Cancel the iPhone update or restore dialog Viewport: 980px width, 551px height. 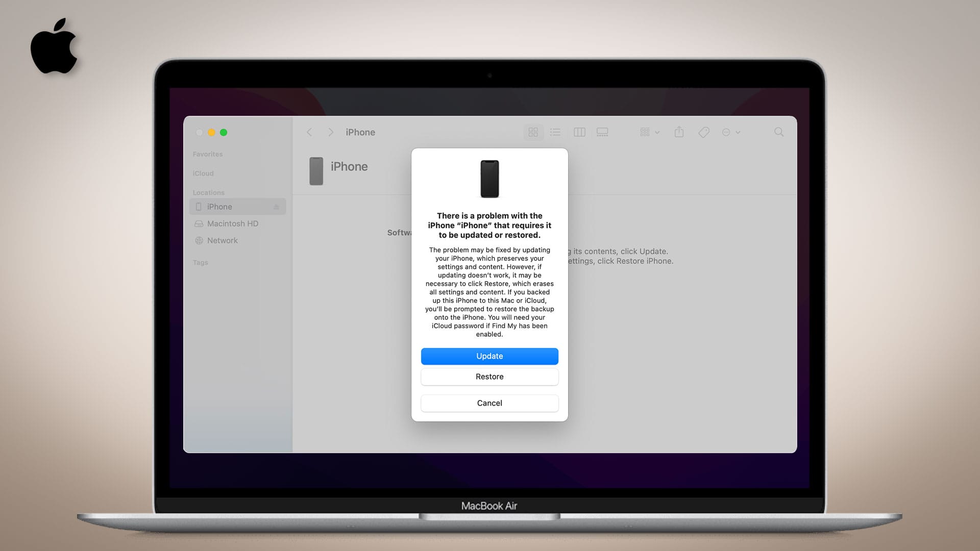tap(489, 403)
